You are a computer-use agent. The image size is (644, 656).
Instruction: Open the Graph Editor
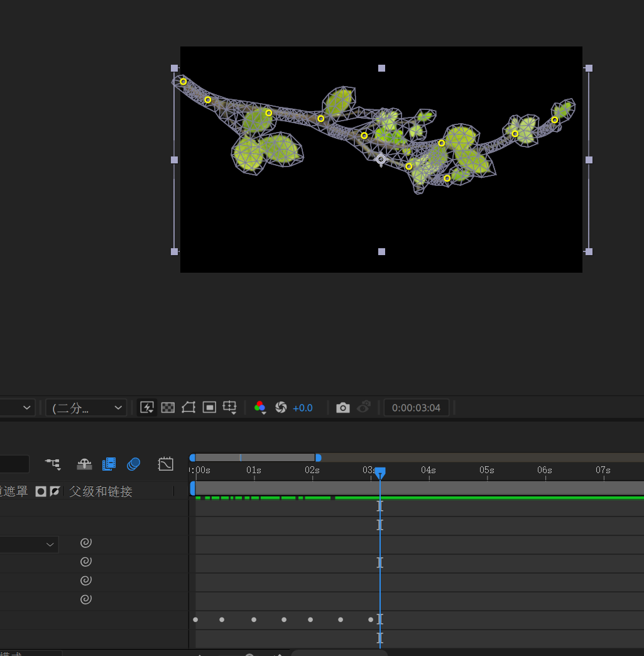tap(165, 464)
